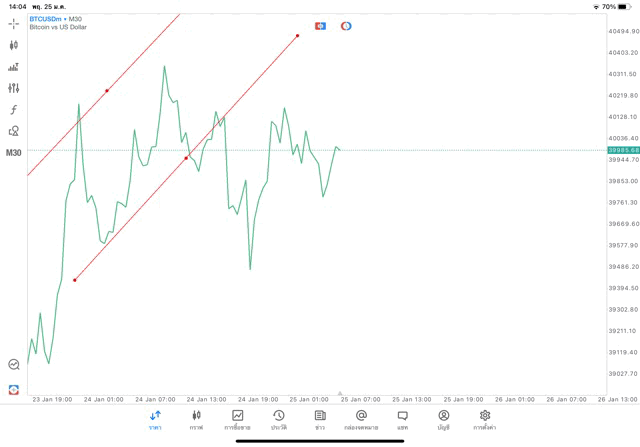Open the กล่องจดหมาย (Mailbox) tab

pyautogui.click(x=361, y=419)
